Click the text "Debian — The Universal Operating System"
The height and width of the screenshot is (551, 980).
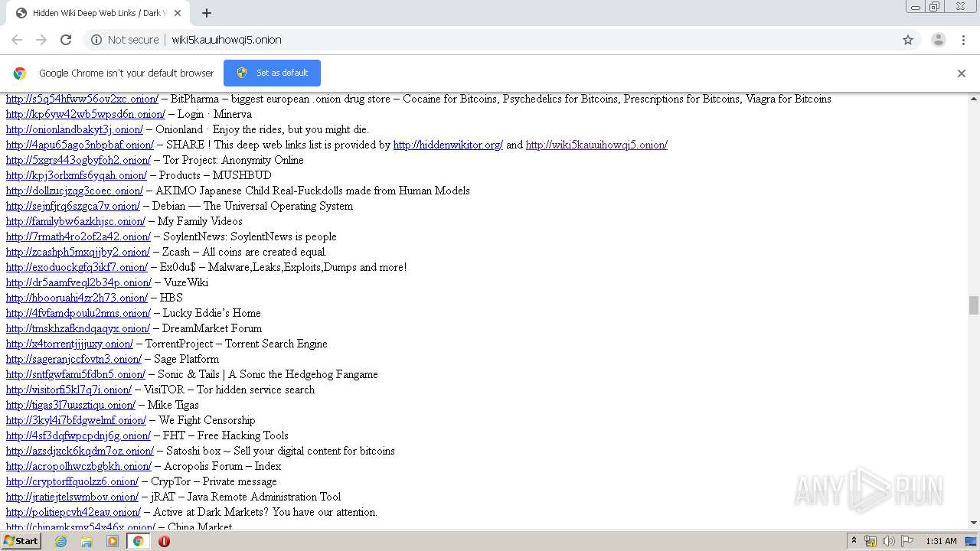point(253,206)
